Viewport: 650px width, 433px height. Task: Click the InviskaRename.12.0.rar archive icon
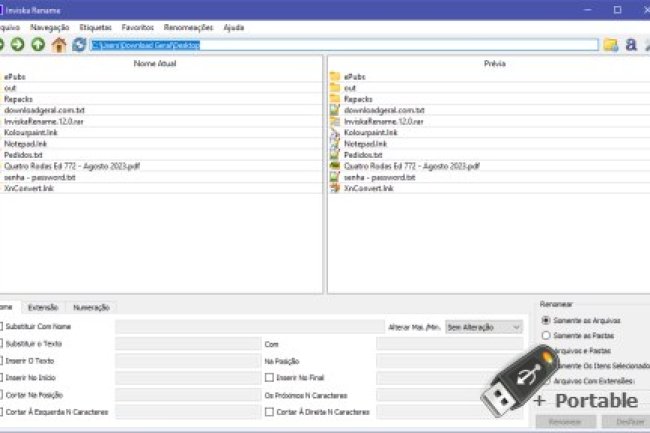coord(335,121)
